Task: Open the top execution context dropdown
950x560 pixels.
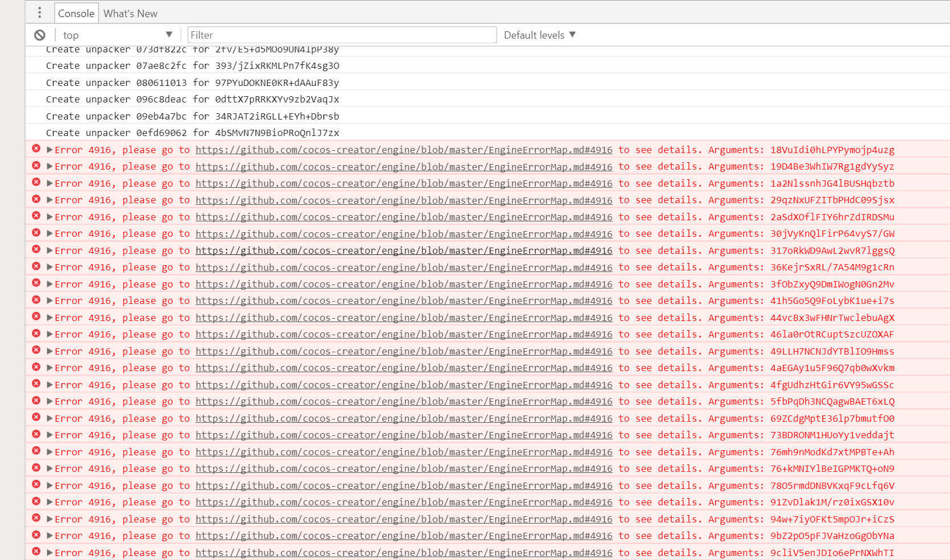Action: [x=117, y=35]
